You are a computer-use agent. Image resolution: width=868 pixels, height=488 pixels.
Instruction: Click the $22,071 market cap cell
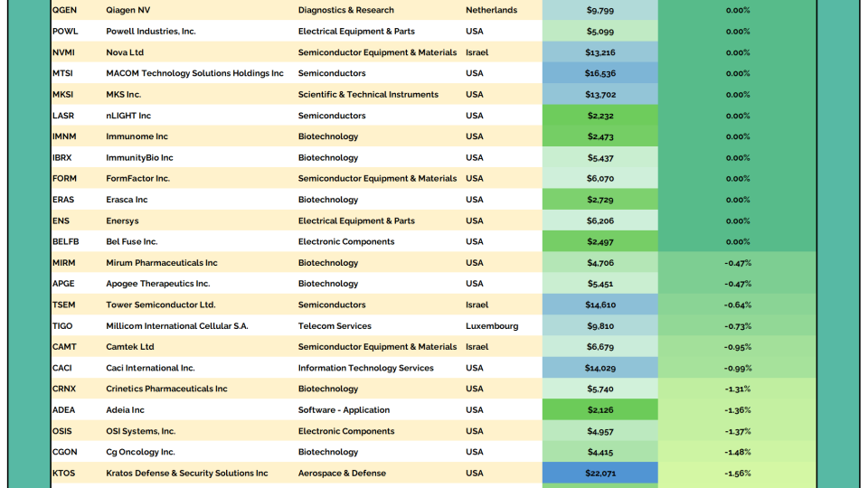[x=600, y=473]
